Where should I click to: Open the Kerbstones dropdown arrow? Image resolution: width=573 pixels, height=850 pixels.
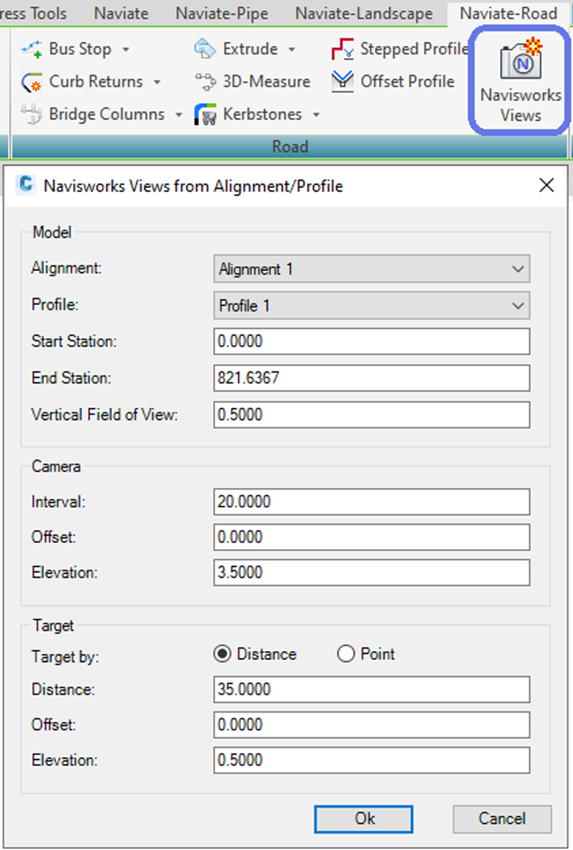(316, 115)
